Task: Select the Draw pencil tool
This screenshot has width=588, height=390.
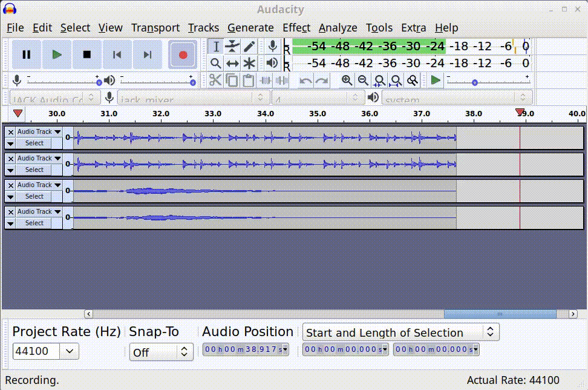Action: tap(249, 47)
